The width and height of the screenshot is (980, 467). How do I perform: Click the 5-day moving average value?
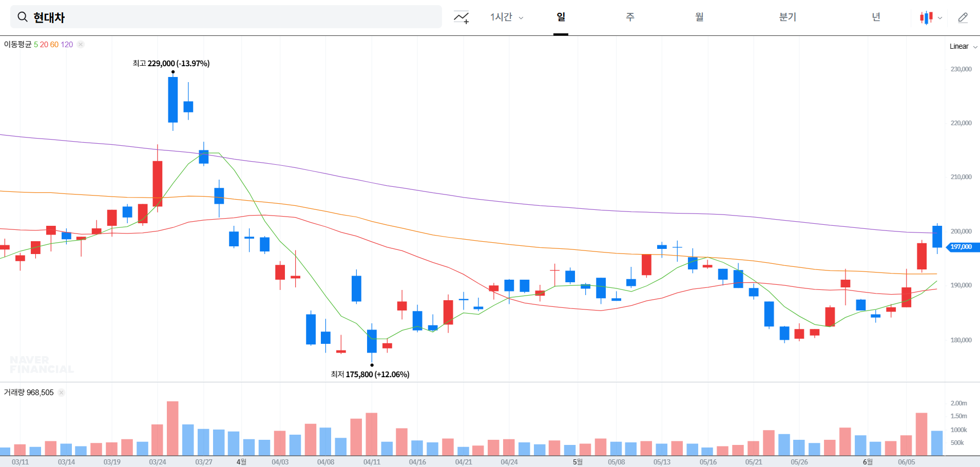point(36,45)
